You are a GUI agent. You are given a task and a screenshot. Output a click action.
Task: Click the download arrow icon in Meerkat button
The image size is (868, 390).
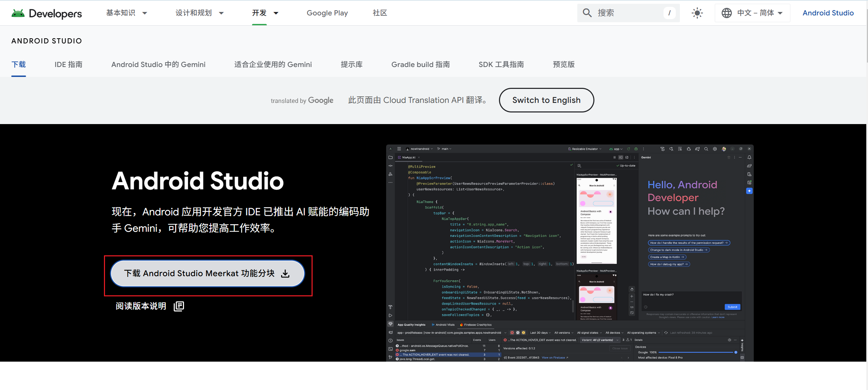pos(285,273)
